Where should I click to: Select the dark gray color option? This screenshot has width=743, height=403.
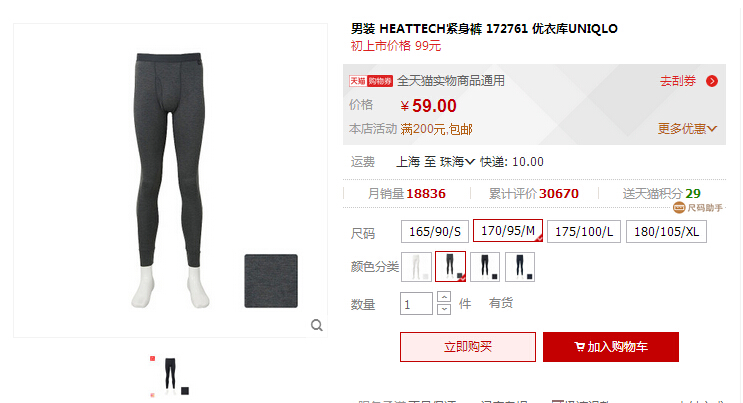coord(450,266)
